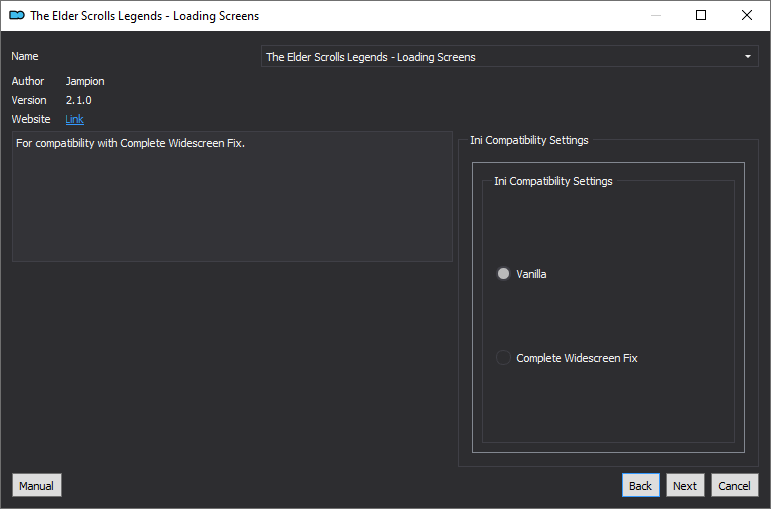Open the Name dropdown arrow
771x509 pixels.
[747, 57]
